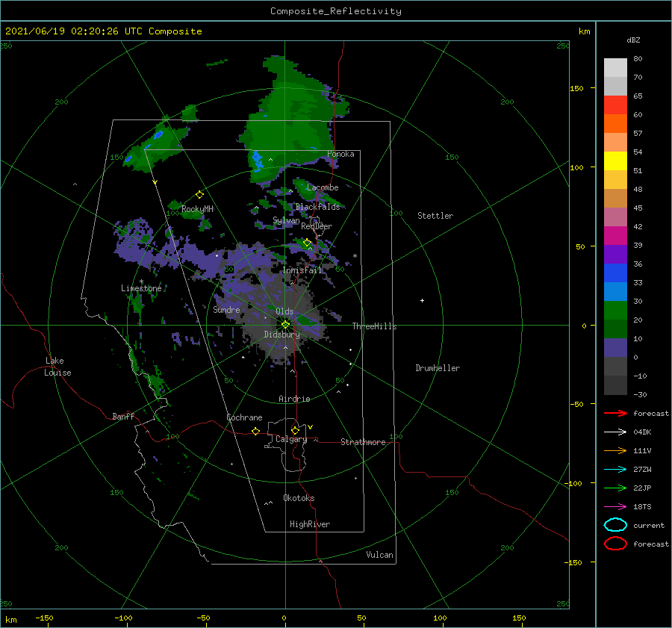Image resolution: width=672 pixels, height=628 pixels.
Task: Click the Olds city label
Action: pyautogui.click(x=284, y=311)
